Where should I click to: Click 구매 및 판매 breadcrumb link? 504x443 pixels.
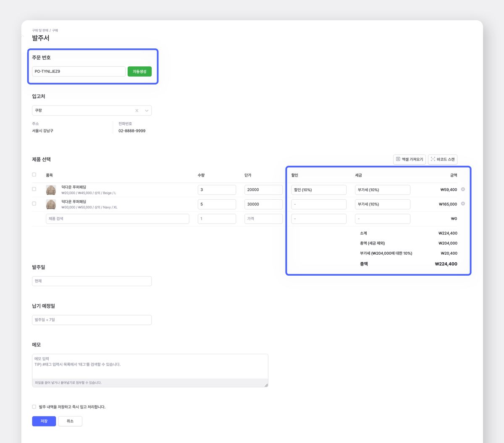click(x=40, y=31)
